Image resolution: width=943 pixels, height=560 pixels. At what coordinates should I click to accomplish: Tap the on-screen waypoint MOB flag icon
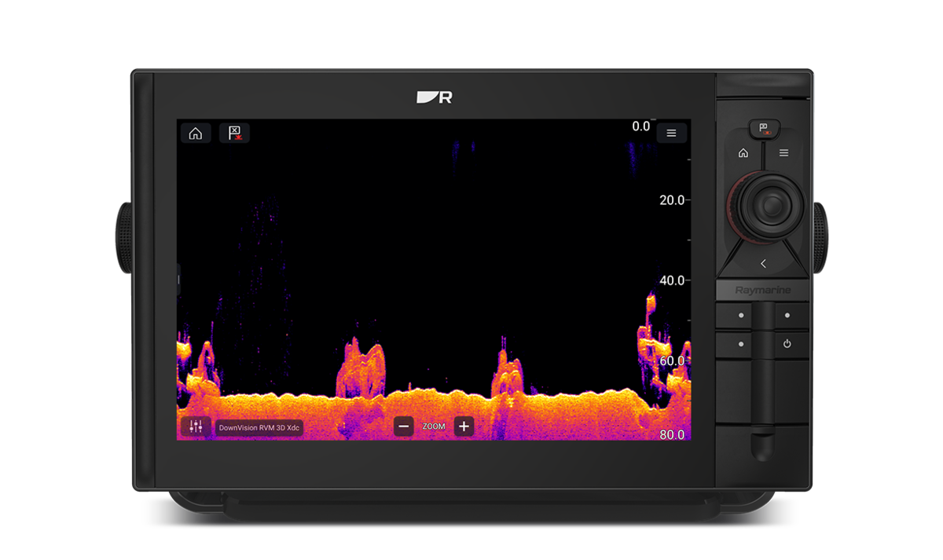pyautogui.click(x=234, y=133)
